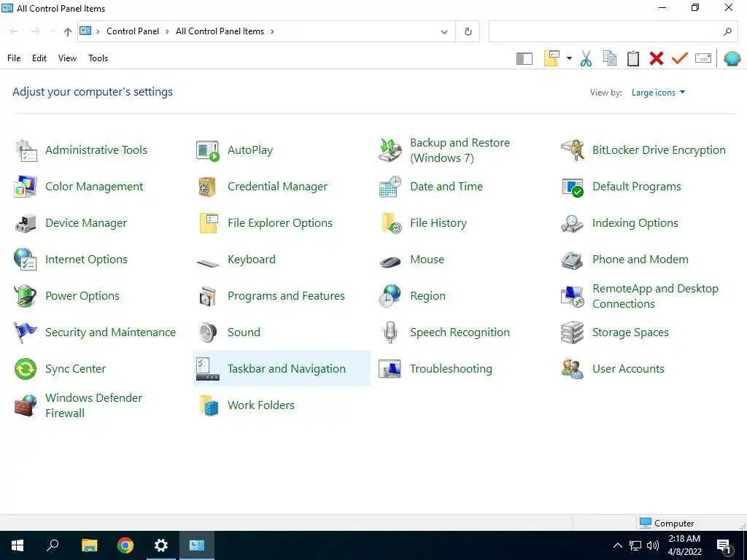Viewport: 747px width, 560px height.
Task: Go up one folder level
Action: tap(68, 32)
